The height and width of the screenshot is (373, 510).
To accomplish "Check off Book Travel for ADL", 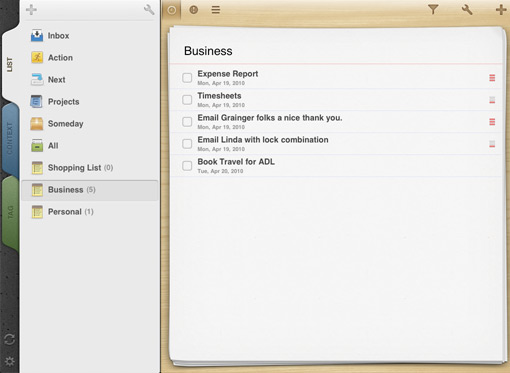I will pos(187,166).
